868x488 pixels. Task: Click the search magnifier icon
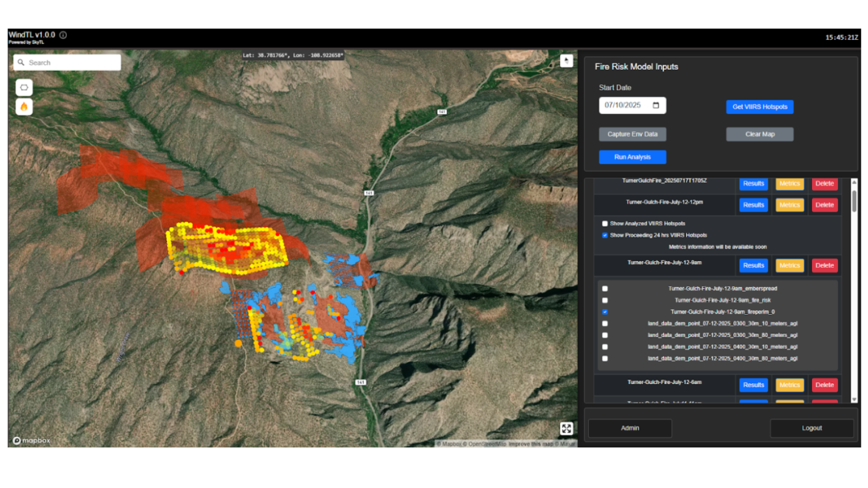point(21,62)
